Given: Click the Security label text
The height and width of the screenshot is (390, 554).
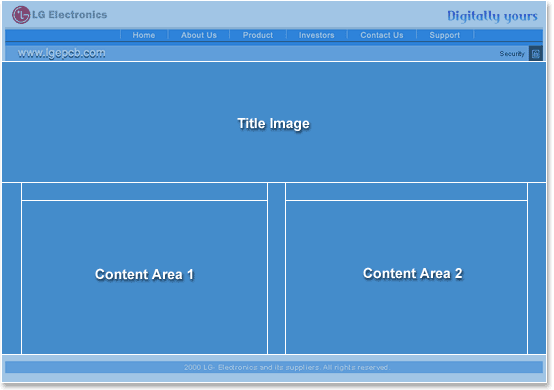Looking at the screenshot, I should pos(512,54).
